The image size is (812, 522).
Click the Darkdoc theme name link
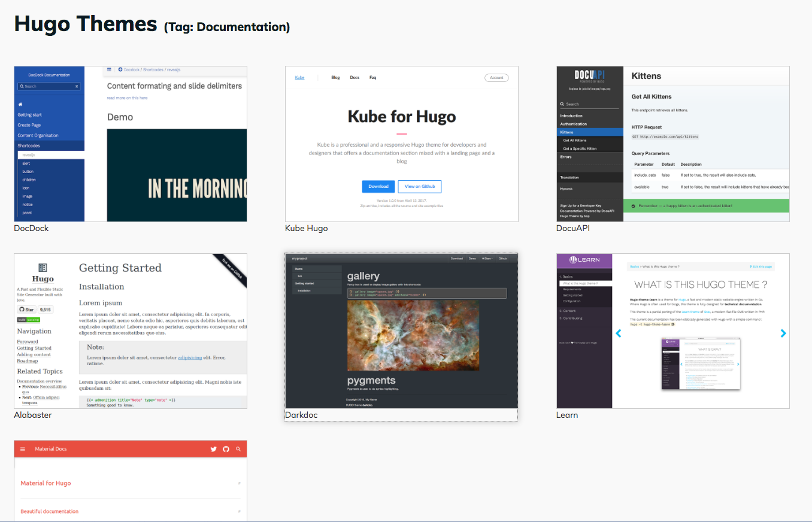pyautogui.click(x=301, y=415)
